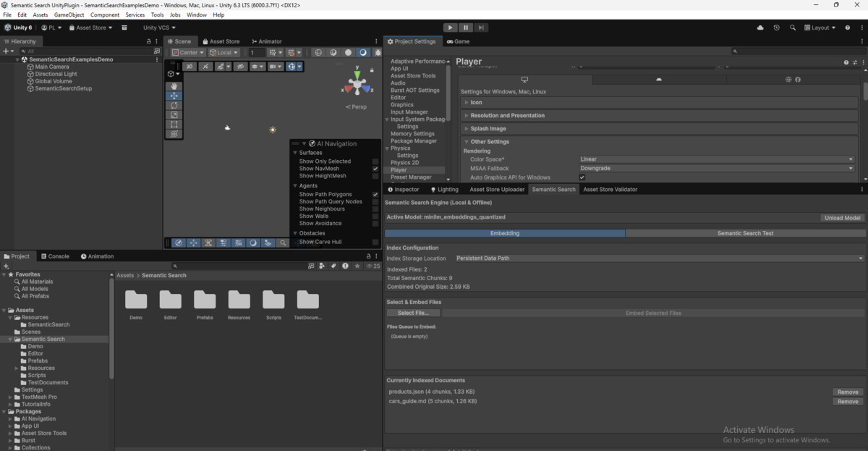Open the Layout dropdown
868x451 pixels.
(x=819, y=28)
